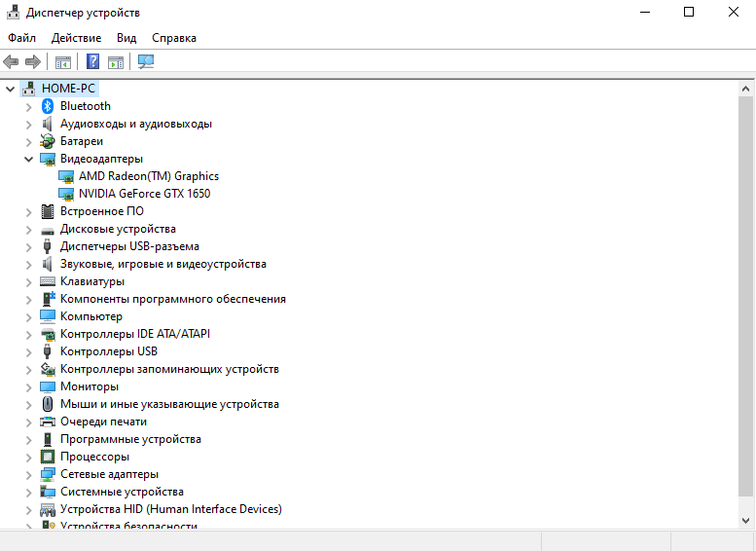Expand the Сетевые адаптеры category

coord(29,475)
